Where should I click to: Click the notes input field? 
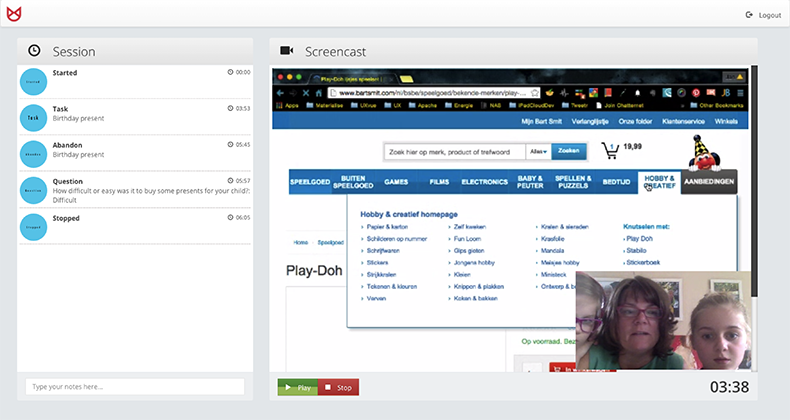[x=135, y=387]
